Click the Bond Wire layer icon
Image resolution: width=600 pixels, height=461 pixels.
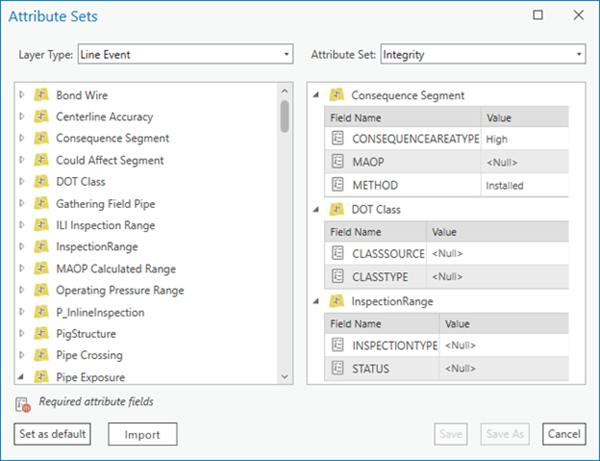coord(41,95)
